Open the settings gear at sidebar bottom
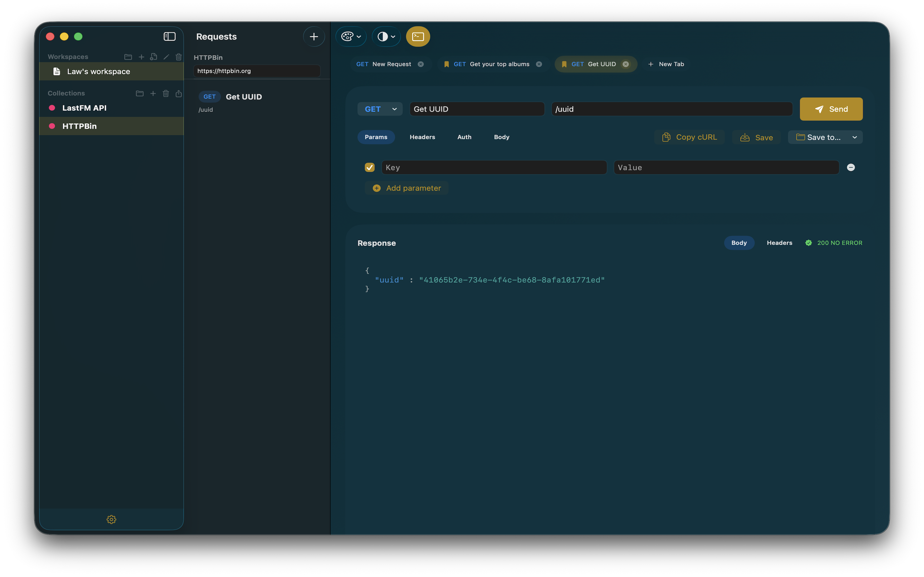This screenshot has height=577, width=924. 111,519
